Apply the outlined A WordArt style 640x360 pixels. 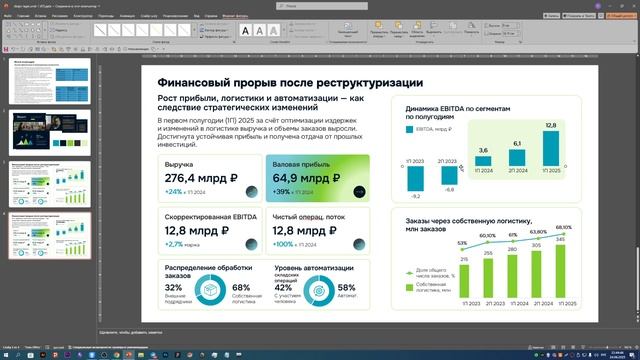coord(260,30)
